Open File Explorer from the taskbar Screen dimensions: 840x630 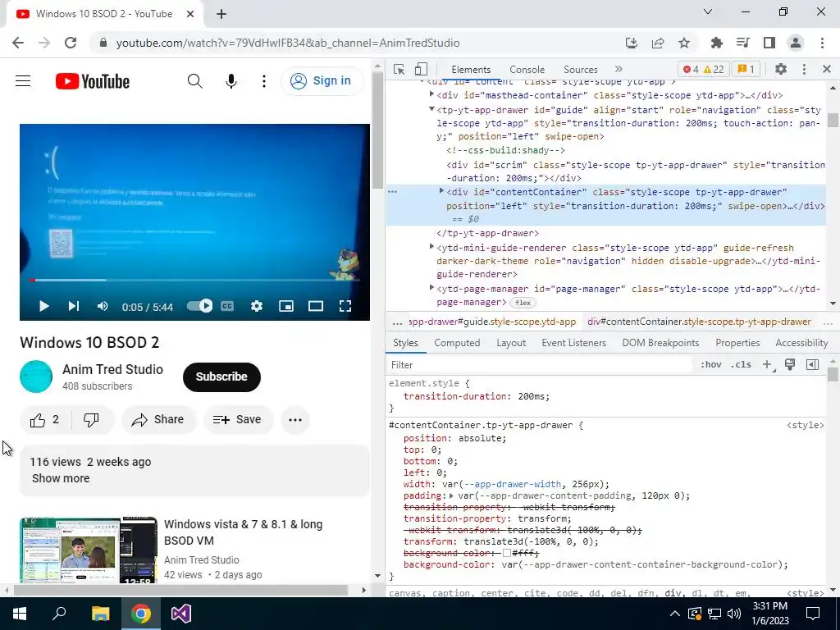pyautogui.click(x=100, y=614)
